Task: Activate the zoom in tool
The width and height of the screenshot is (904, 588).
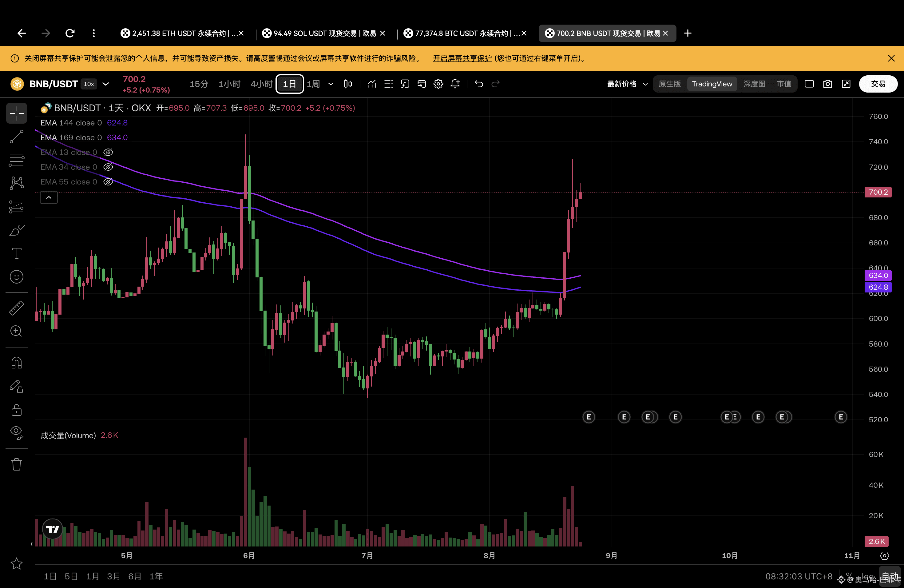Action: [x=17, y=331]
